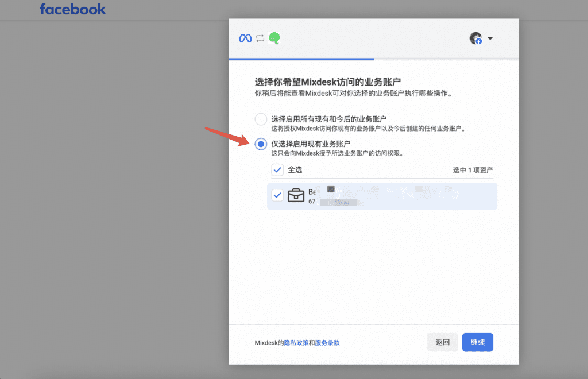
Task: Select the blurred business account row
Action: 390,196
